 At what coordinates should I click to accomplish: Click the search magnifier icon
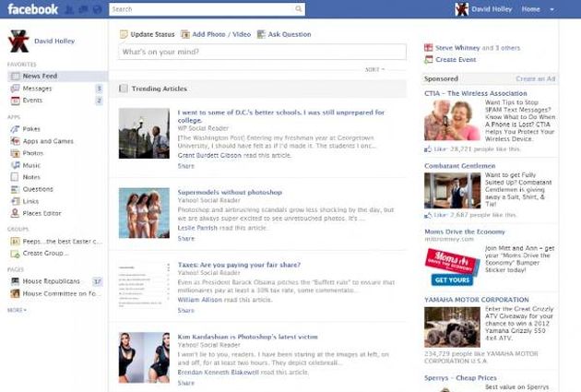pos(298,9)
